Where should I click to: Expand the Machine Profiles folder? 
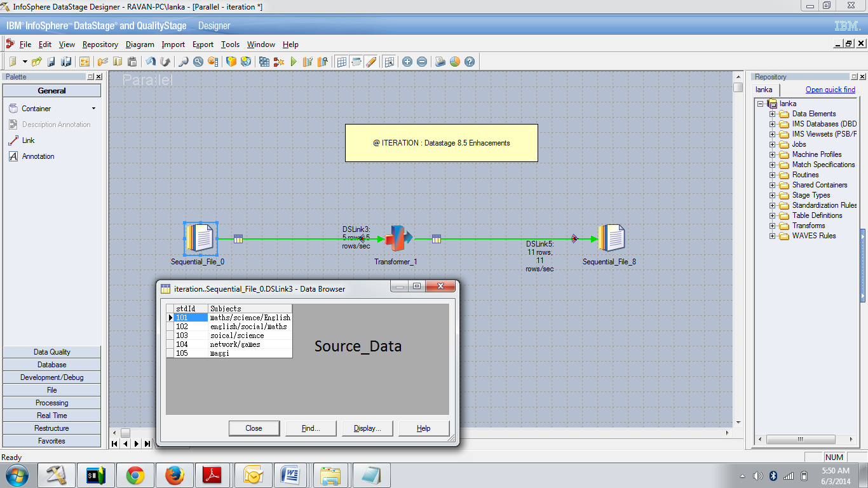pos(773,154)
